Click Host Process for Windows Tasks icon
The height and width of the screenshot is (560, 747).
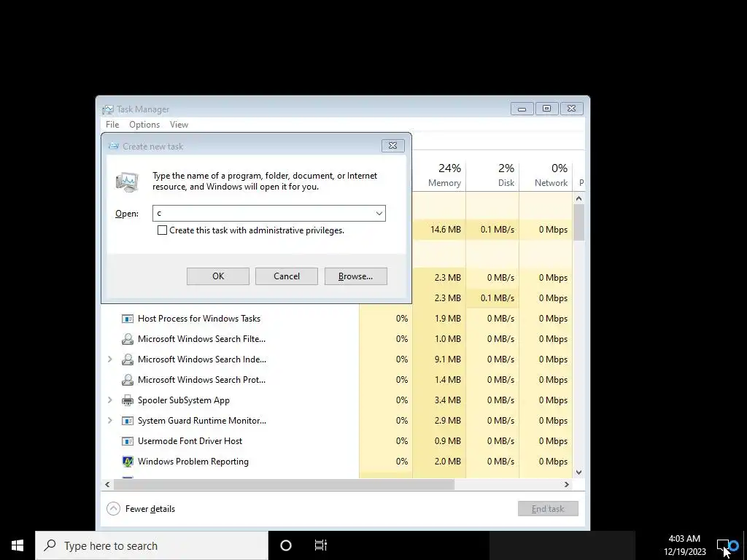pyautogui.click(x=127, y=319)
